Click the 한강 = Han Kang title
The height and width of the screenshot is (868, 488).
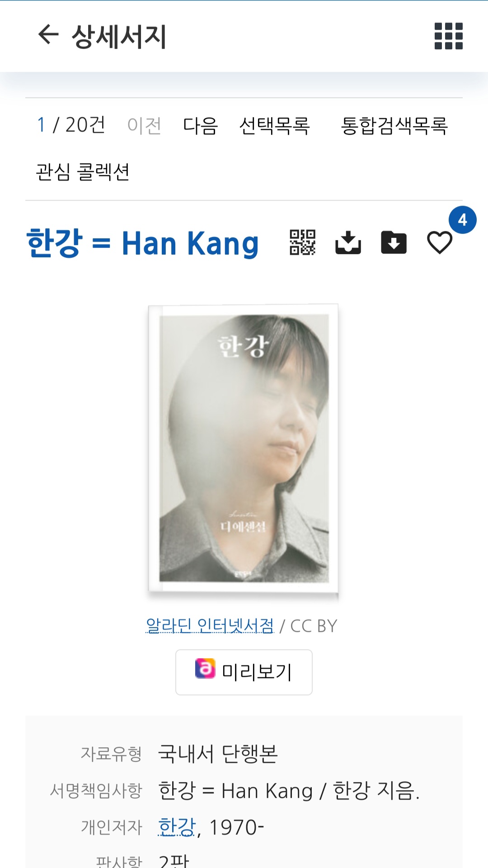tap(143, 243)
